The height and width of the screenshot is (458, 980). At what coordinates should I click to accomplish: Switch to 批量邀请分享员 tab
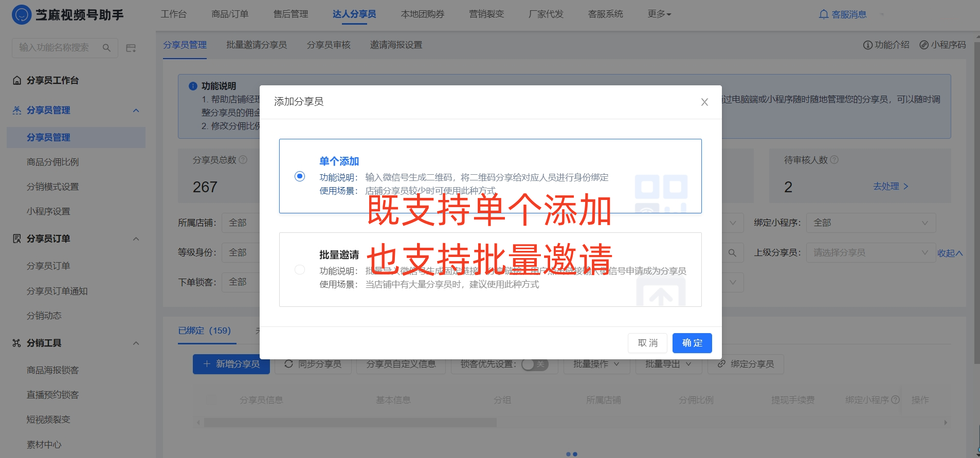(257, 45)
